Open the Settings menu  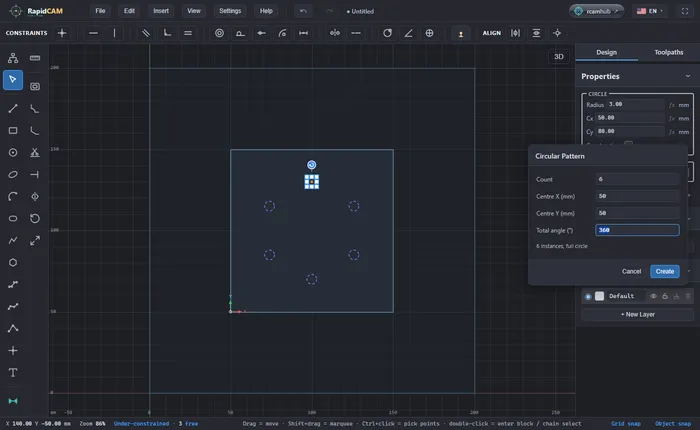(230, 11)
